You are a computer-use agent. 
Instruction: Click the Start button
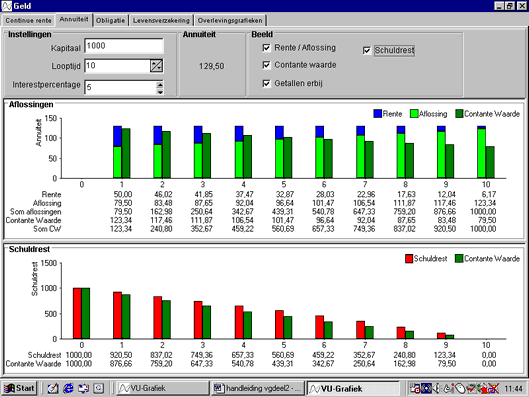(19, 388)
